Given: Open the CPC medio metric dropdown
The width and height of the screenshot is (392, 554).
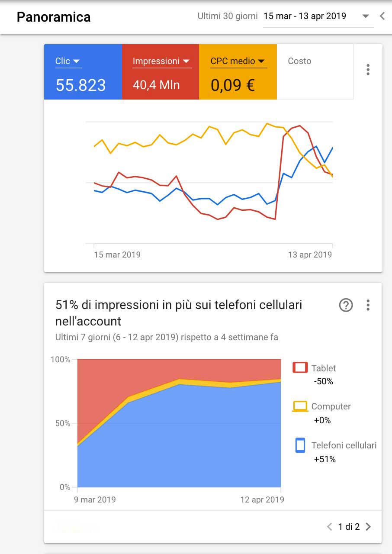Looking at the screenshot, I should 238,61.
